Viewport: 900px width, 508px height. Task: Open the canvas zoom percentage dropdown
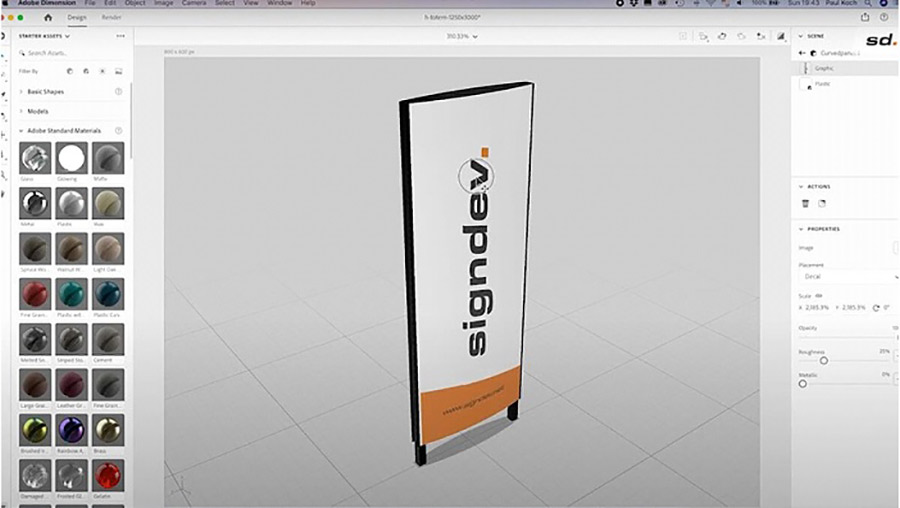click(x=462, y=36)
